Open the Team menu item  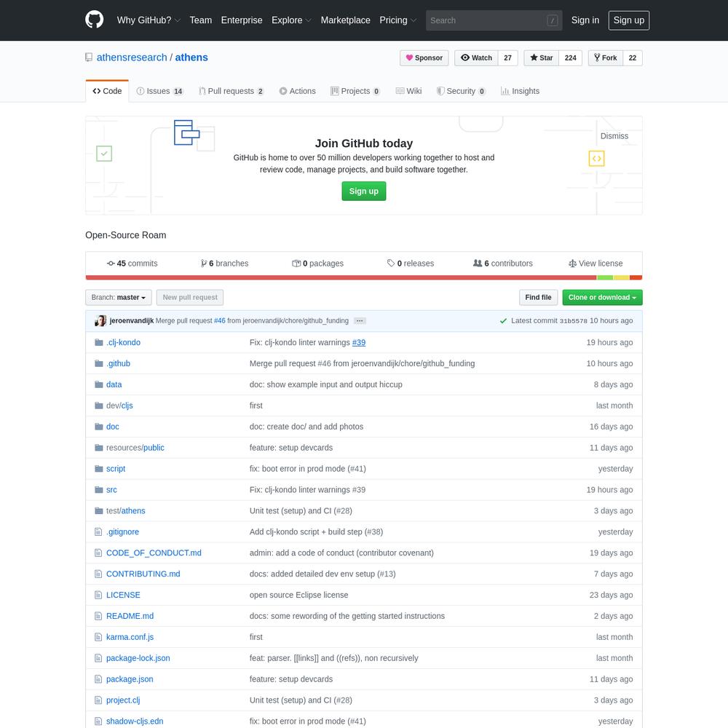click(x=201, y=20)
